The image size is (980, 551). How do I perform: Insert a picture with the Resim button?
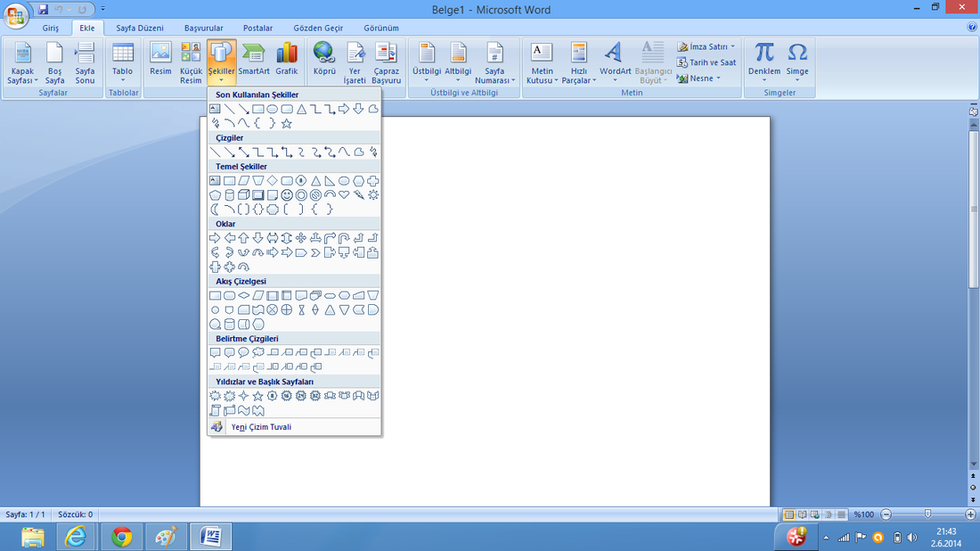pyautogui.click(x=160, y=62)
